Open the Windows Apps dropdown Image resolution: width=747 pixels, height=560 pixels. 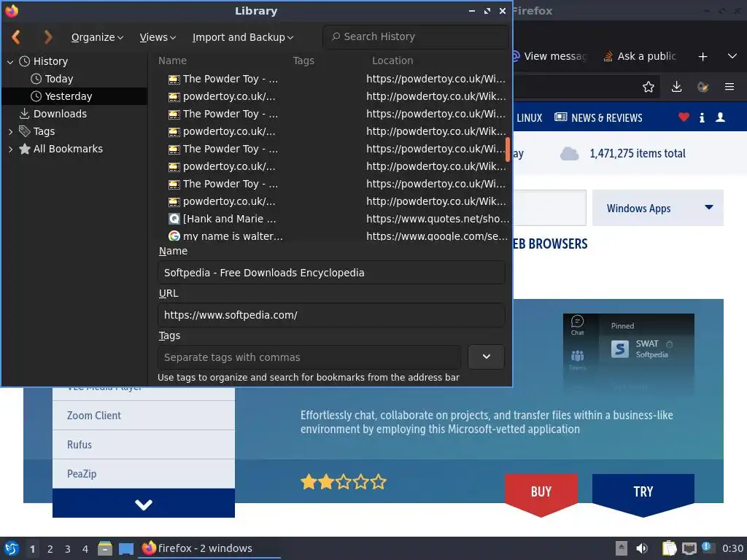[x=657, y=208]
